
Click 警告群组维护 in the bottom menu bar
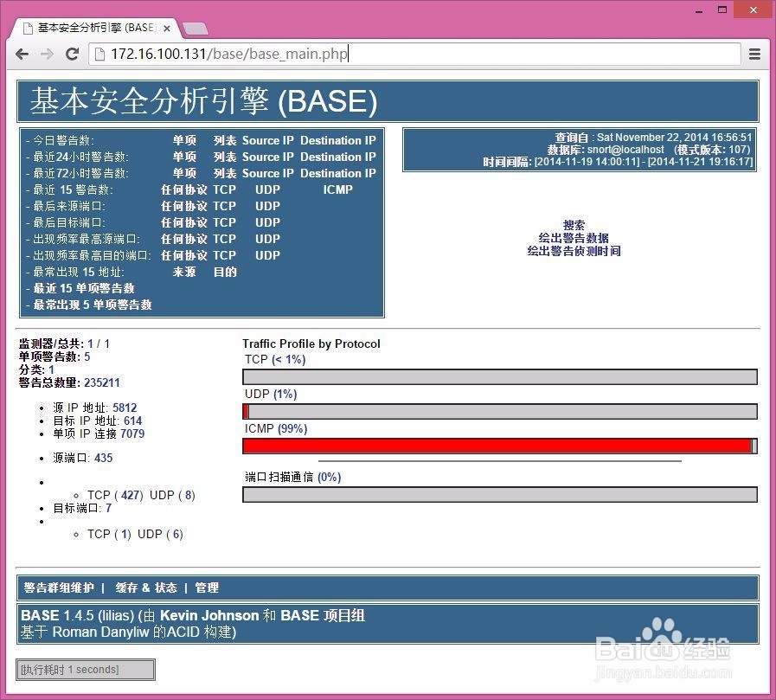pos(58,588)
